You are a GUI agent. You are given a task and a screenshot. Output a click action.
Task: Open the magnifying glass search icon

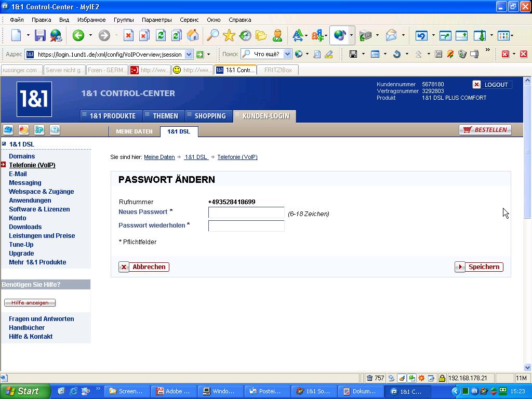[x=212, y=35]
